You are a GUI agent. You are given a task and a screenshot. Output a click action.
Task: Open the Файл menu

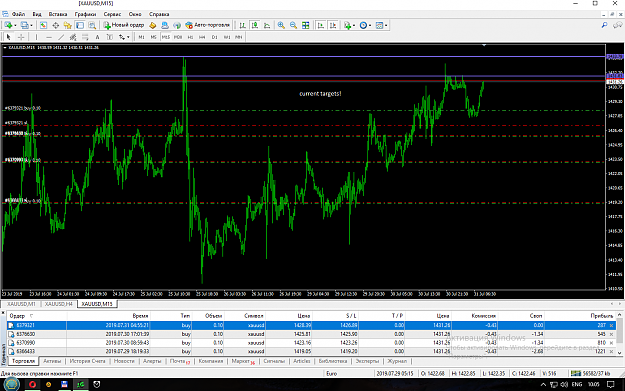tap(18, 14)
